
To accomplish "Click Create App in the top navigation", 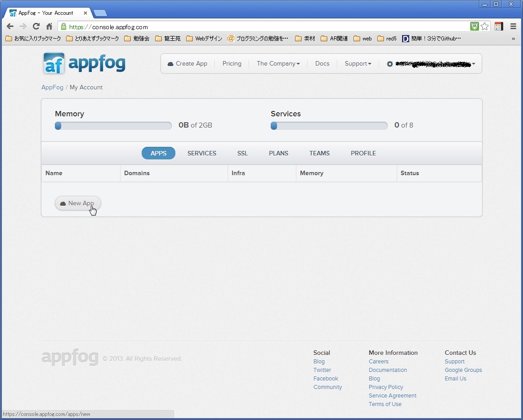I will [188, 64].
